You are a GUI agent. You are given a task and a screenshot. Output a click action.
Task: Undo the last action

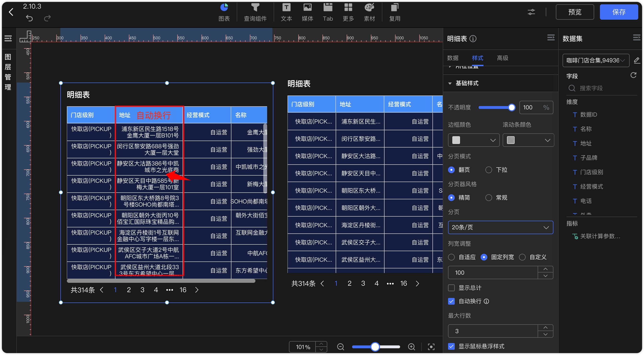coord(29,18)
